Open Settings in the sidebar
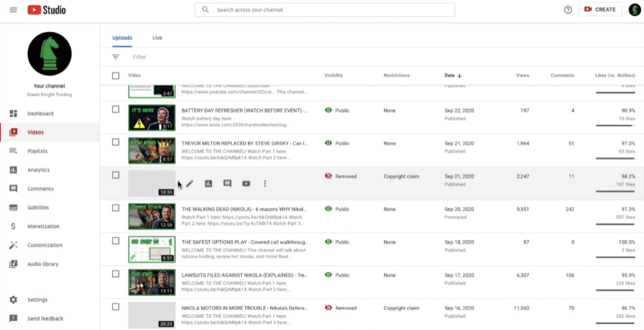Viewport: 644px width, 330px height. pos(50,300)
